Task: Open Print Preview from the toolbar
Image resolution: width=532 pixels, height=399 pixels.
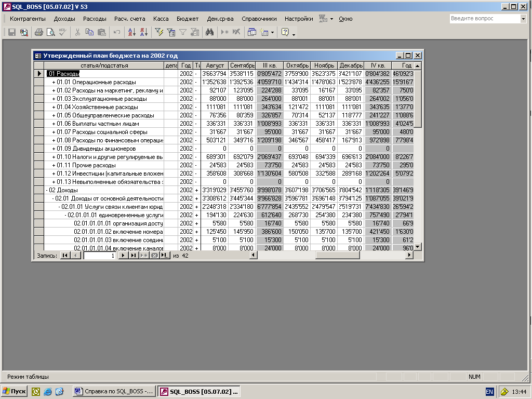Action: tap(50, 32)
